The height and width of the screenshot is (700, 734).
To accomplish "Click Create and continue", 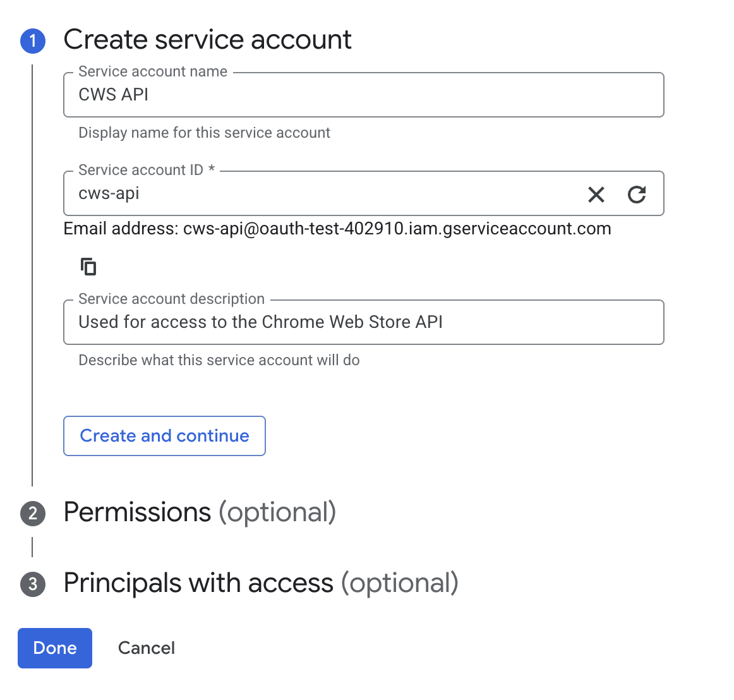I will (x=164, y=436).
